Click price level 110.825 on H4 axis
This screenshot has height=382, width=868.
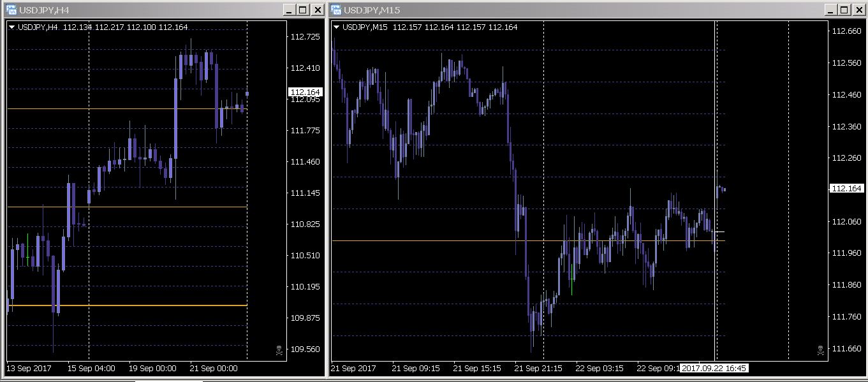pyautogui.click(x=305, y=224)
